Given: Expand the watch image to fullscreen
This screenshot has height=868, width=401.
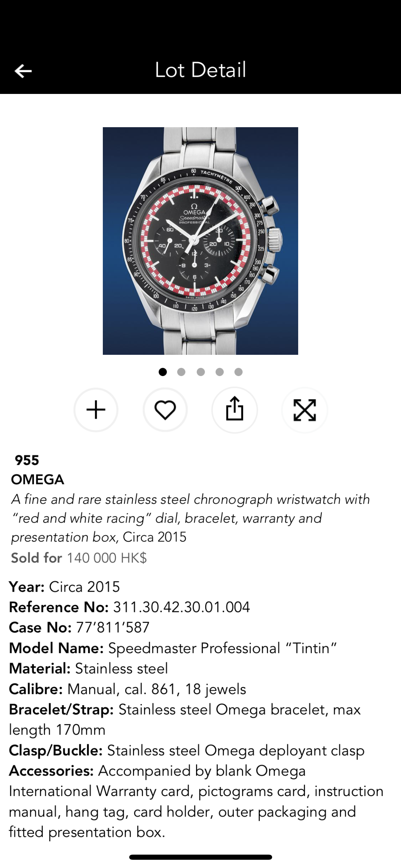Looking at the screenshot, I should (305, 410).
